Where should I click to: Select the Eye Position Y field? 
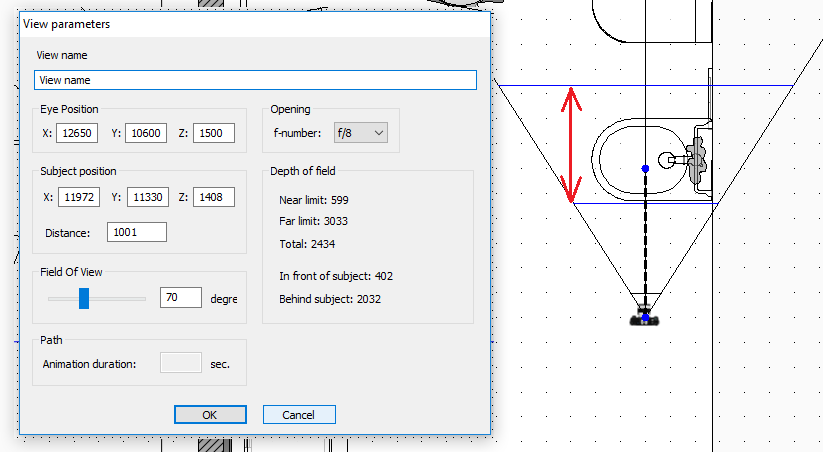pyautogui.click(x=146, y=133)
